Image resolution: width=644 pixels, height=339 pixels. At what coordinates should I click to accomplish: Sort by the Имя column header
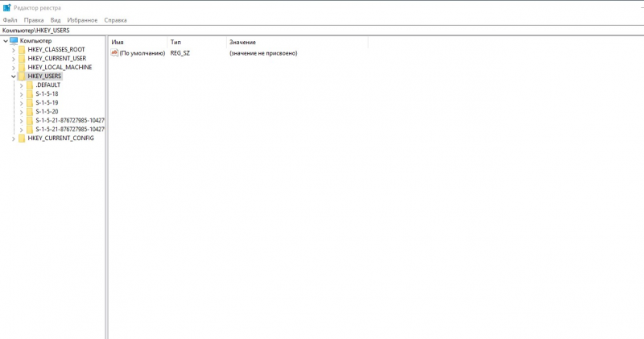click(x=138, y=43)
